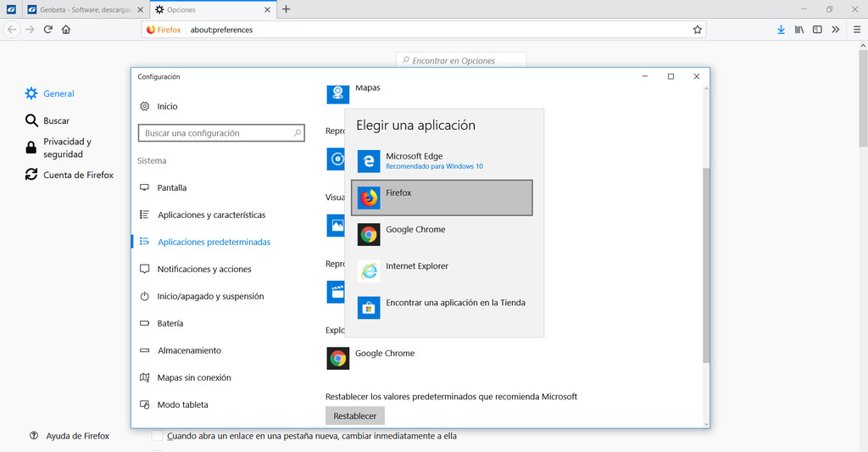Click the Firefox page vertical scrollbar
Viewport: 868px width, 452px height.
pyautogui.click(x=863, y=98)
